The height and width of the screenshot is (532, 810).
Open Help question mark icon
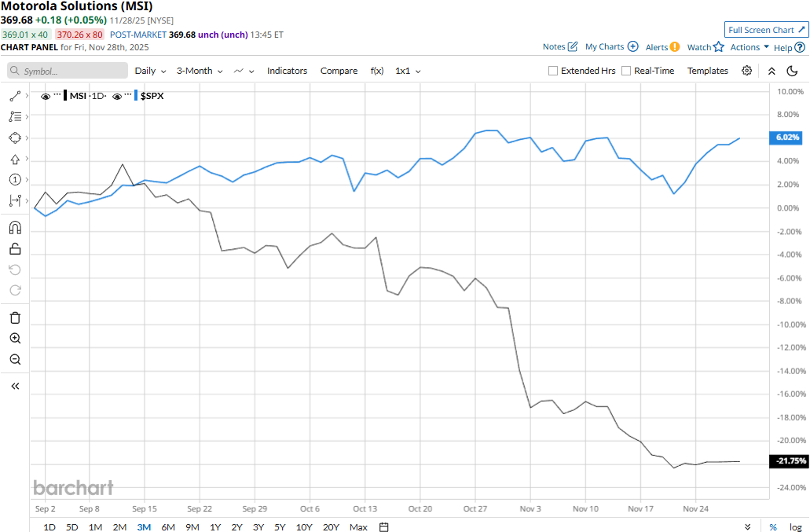click(800, 47)
